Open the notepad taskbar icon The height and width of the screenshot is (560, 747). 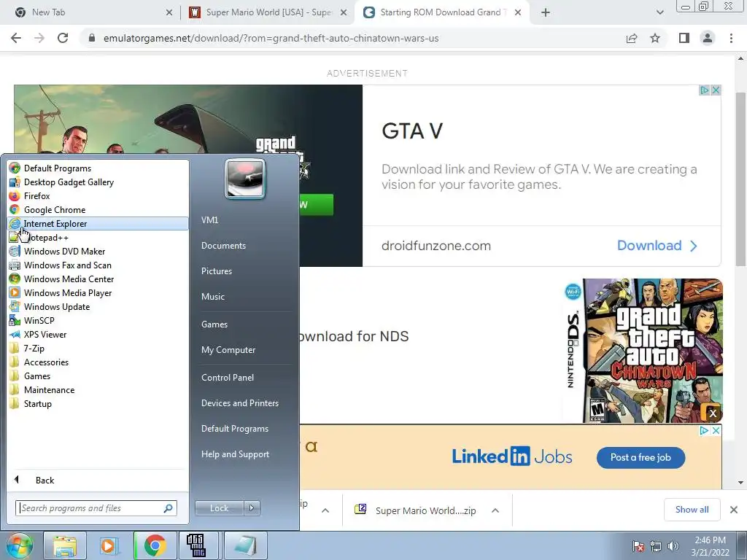coord(245,545)
